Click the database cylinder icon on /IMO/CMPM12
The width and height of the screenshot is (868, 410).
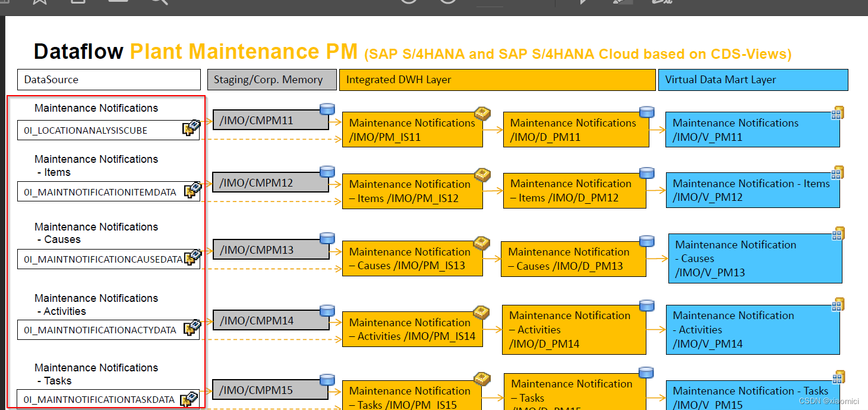327,172
